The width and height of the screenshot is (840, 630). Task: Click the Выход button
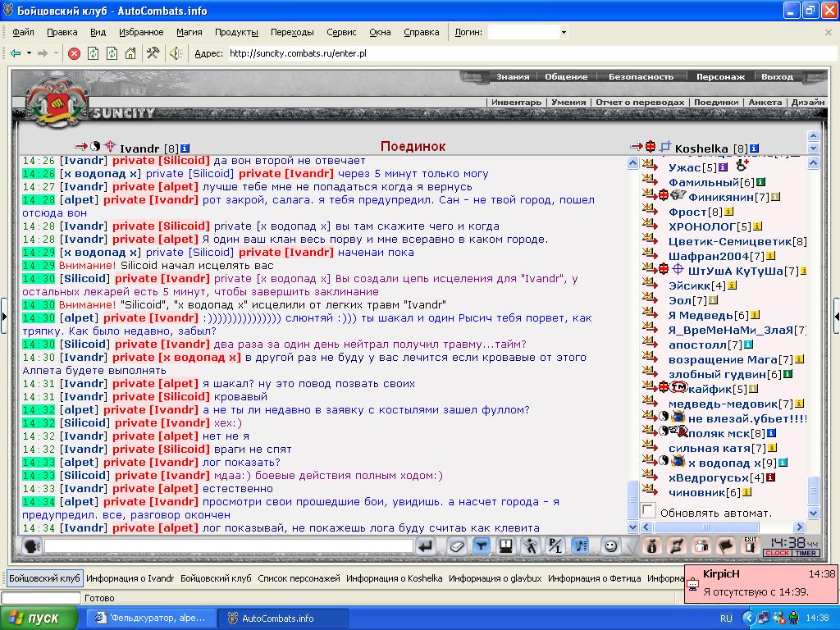click(x=777, y=76)
